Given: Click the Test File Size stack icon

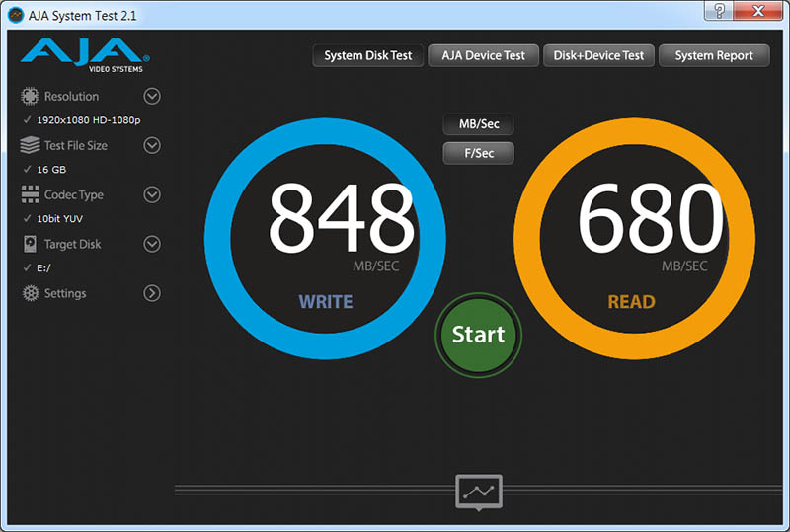Looking at the screenshot, I should [x=30, y=145].
